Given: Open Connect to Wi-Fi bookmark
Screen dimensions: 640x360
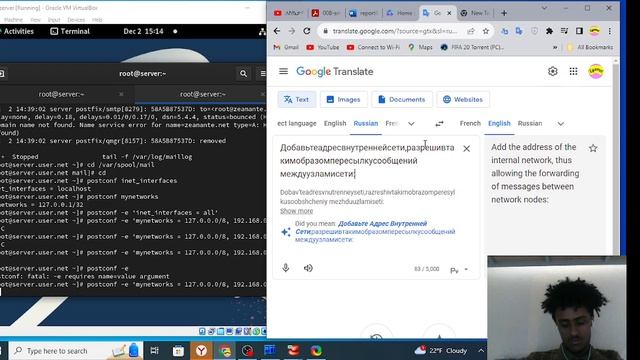Looking at the screenshot, I should 373,47.
